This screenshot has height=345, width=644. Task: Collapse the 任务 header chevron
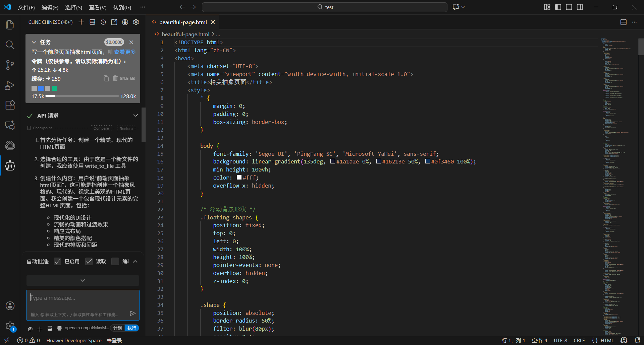[34, 42]
